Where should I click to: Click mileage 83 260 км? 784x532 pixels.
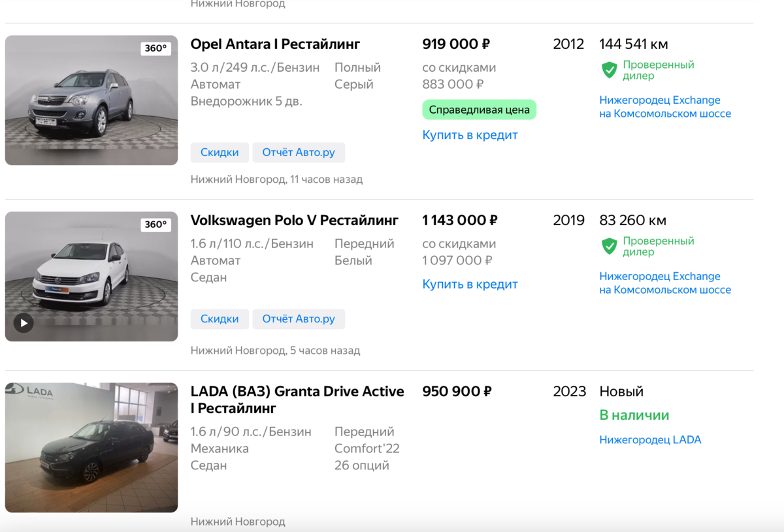point(633,221)
